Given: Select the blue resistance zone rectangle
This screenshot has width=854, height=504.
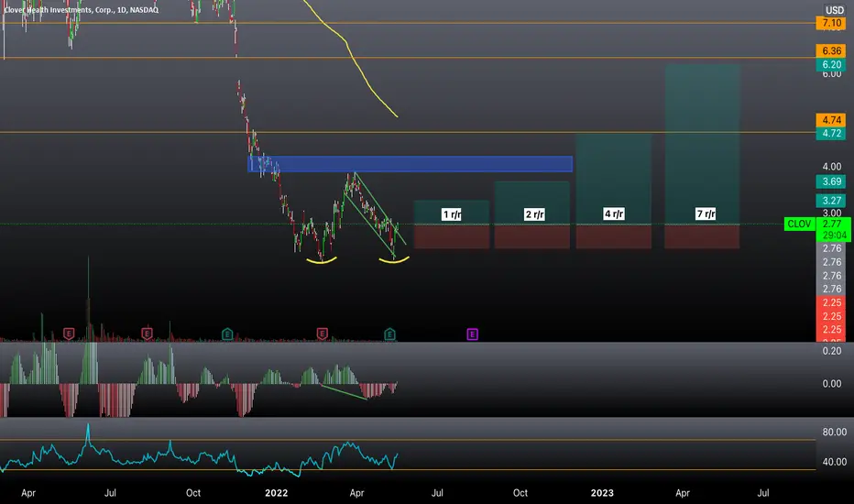Looking at the screenshot, I should coord(411,164).
